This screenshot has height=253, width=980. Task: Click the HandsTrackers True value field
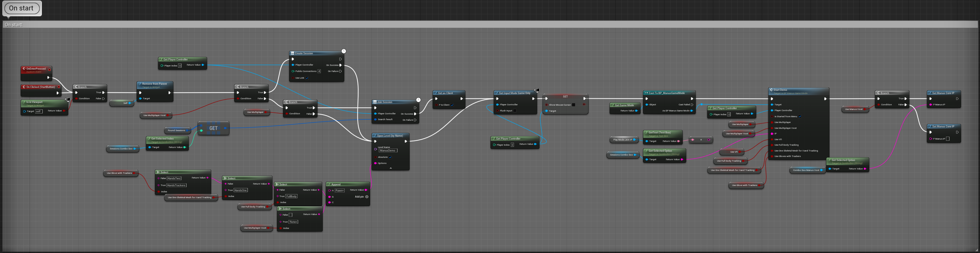point(176,185)
